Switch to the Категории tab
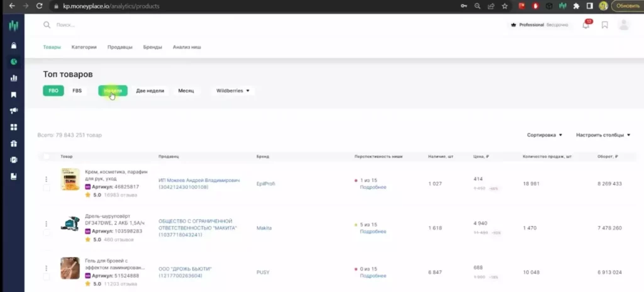This screenshot has height=292, width=644. pyautogui.click(x=84, y=47)
